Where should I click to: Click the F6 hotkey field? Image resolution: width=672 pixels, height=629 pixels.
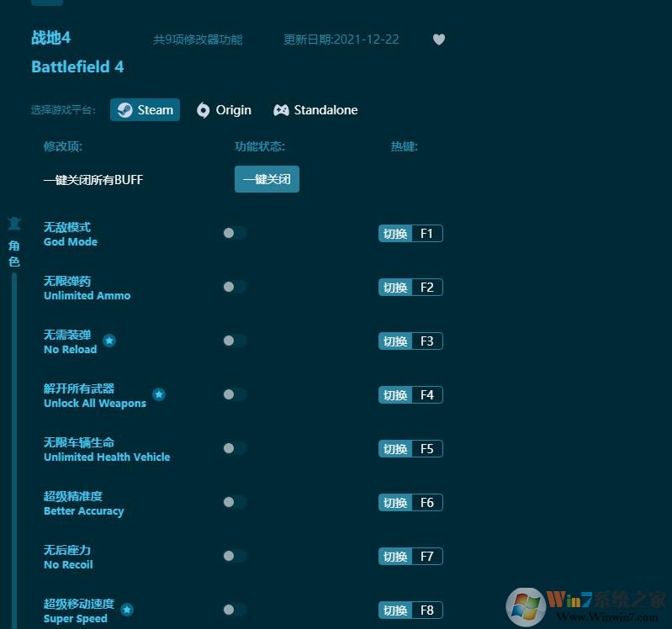click(427, 502)
